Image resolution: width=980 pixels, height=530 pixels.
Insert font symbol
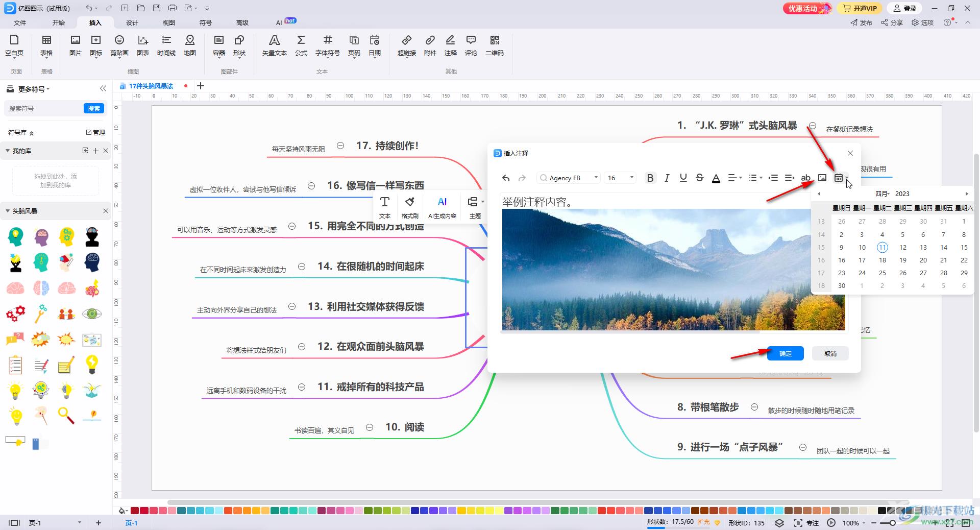tap(328, 45)
